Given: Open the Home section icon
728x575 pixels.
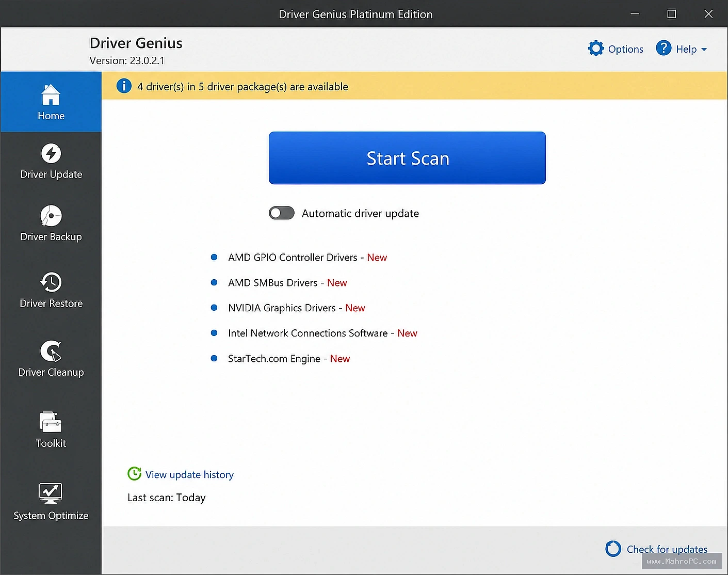Looking at the screenshot, I should [51, 95].
